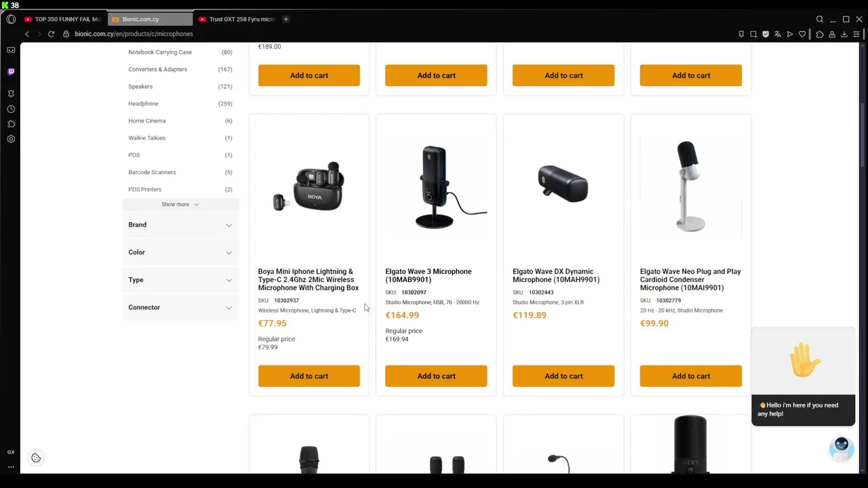The image size is (868, 488).
Task: Open the sidebar history clock icon
Action: [x=11, y=108]
